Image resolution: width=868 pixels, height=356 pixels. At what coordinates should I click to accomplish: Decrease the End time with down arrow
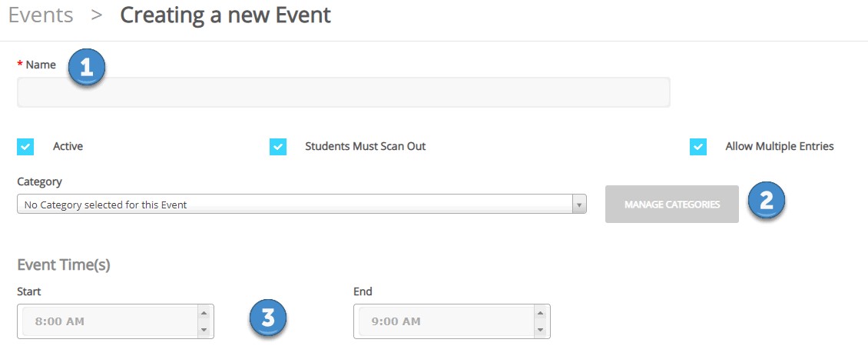click(x=540, y=329)
